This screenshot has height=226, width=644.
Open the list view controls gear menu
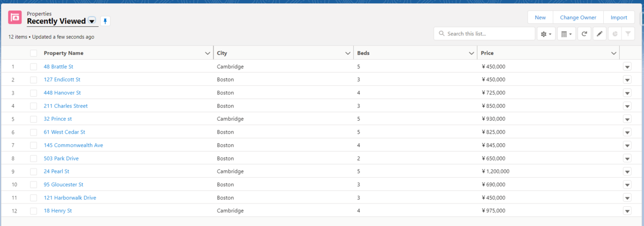coord(546,34)
